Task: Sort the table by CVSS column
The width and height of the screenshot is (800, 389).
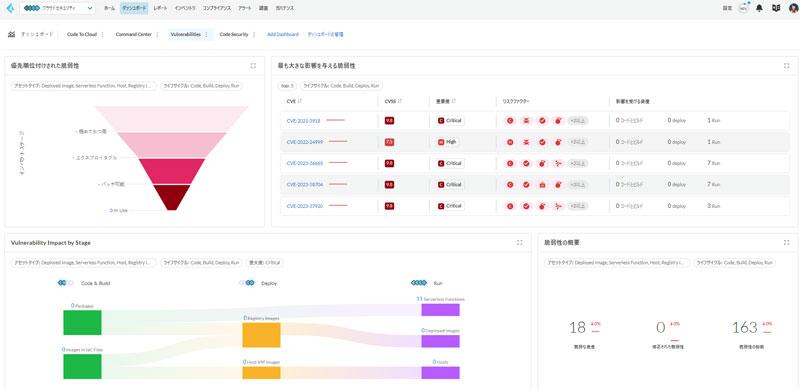Action: point(399,101)
